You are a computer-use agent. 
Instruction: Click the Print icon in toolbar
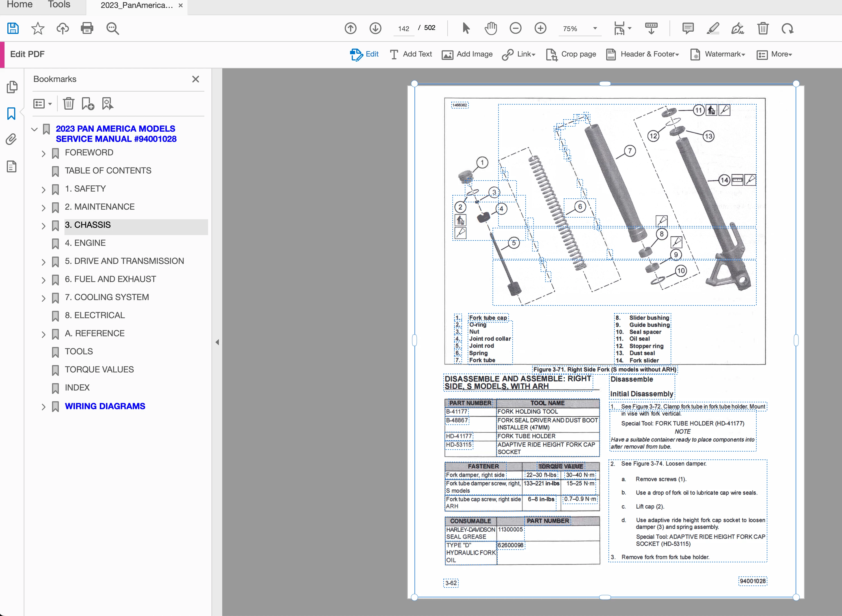coord(87,28)
